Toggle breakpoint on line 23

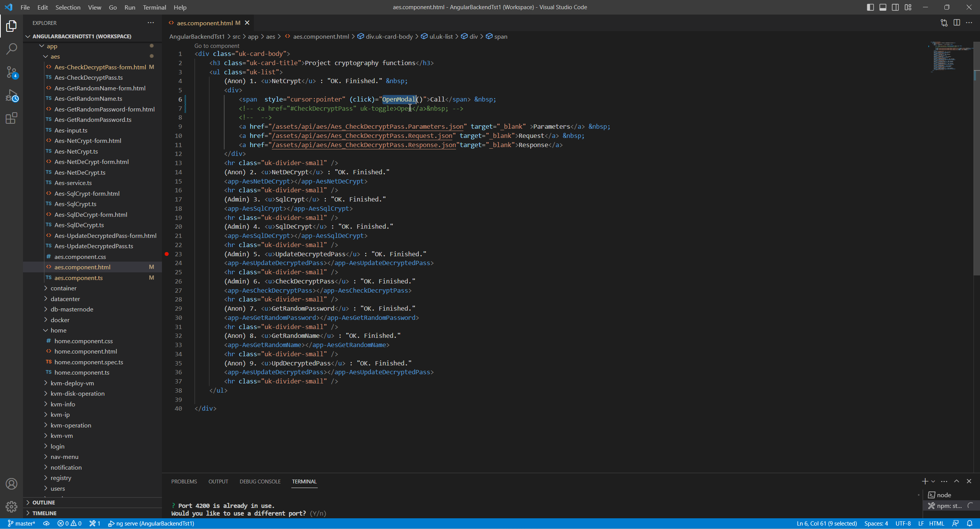[167, 254]
